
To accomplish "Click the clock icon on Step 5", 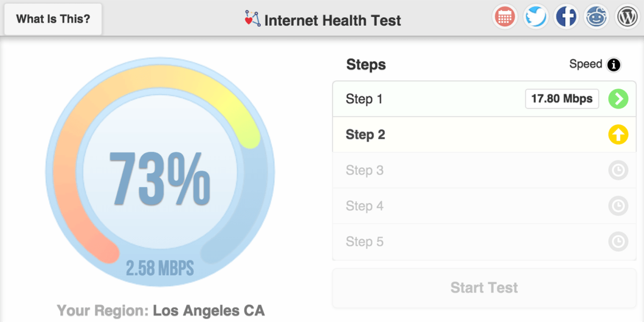I will [x=618, y=241].
